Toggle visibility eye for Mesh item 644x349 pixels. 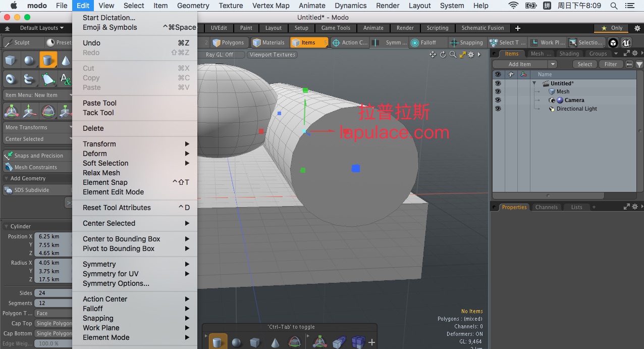pos(498,91)
